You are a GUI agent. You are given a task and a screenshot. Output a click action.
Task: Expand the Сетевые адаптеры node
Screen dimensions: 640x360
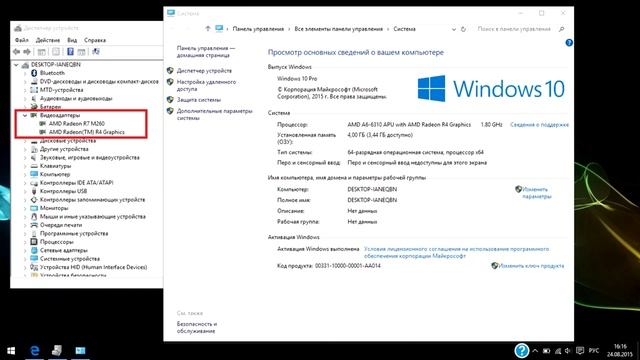click(25, 250)
